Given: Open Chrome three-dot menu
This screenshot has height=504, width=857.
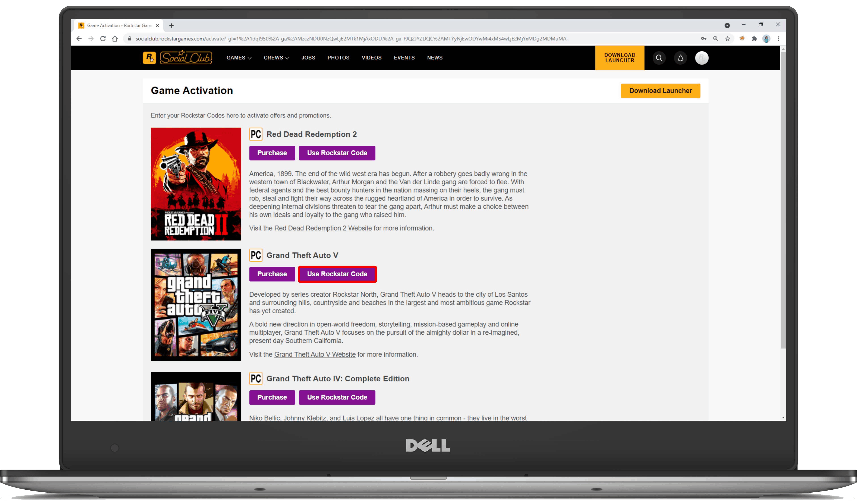Looking at the screenshot, I should 779,39.
